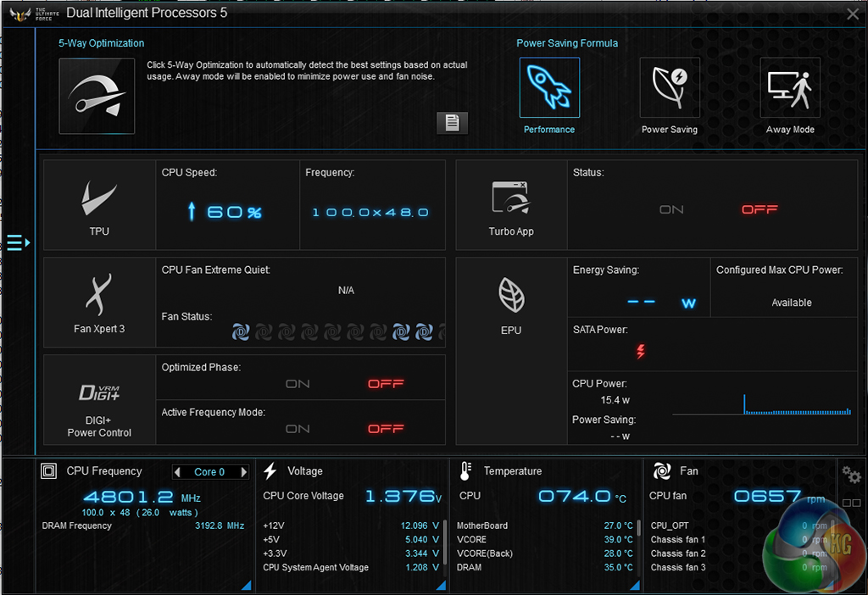Viewport: 868px width, 595px height.
Task: Open the optimization report document button
Action: 452,123
